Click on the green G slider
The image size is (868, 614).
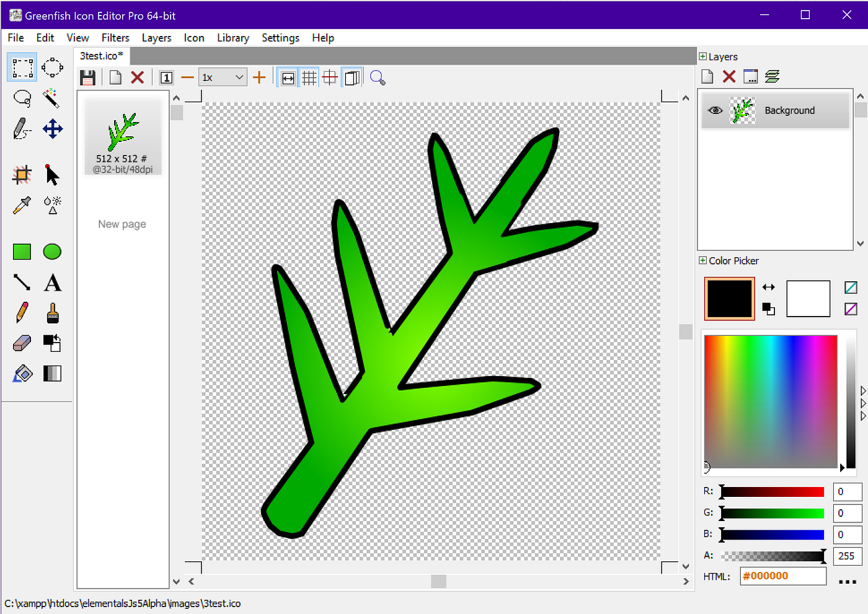[x=773, y=513]
